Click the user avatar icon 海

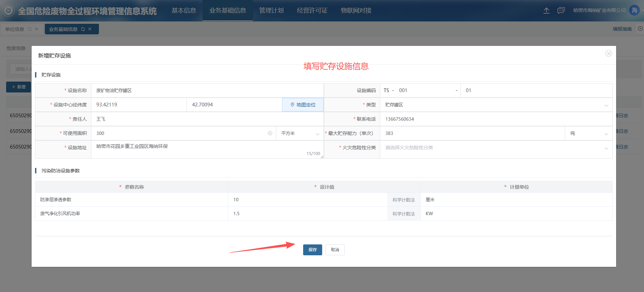click(x=634, y=10)
